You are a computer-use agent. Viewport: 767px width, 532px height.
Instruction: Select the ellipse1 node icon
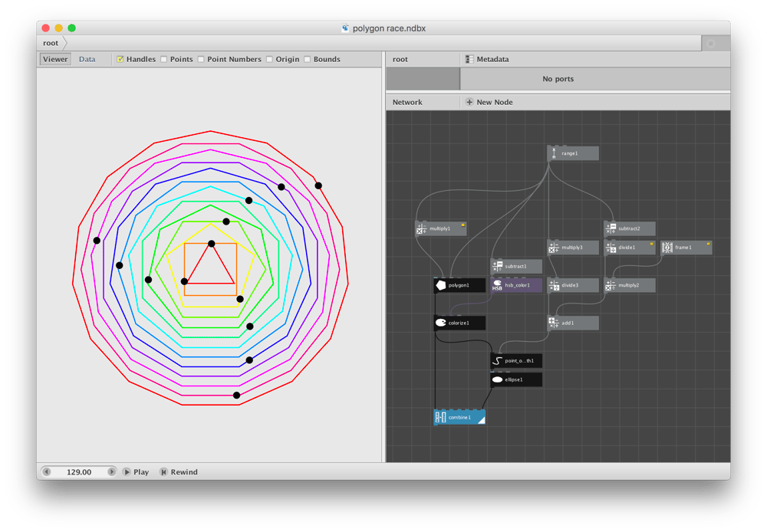[497, 379]
